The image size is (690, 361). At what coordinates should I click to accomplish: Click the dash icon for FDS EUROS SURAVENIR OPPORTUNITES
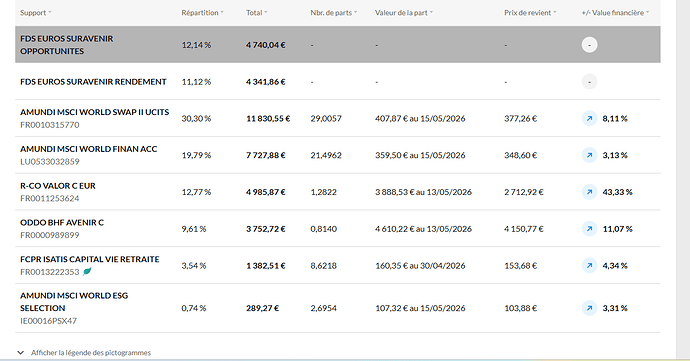click(589, 45)
